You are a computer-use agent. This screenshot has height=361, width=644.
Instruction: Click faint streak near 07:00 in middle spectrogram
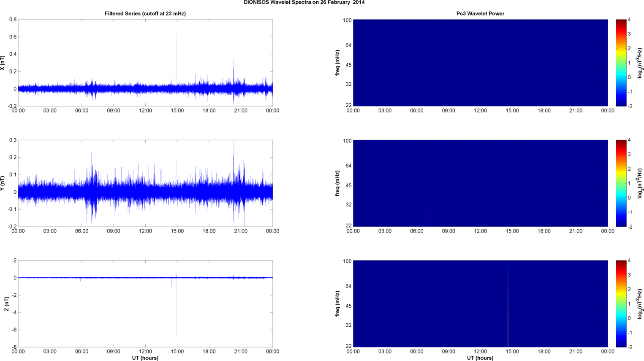pyautogui.click(x=426, y=216)
